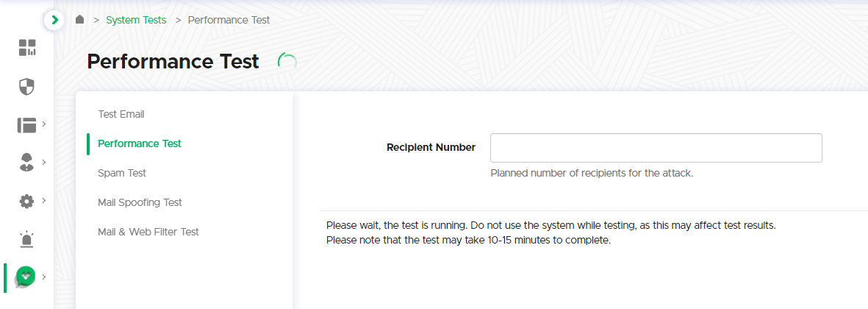Select Performance Test in the side menu
The image size is (868, 309).
140,143
